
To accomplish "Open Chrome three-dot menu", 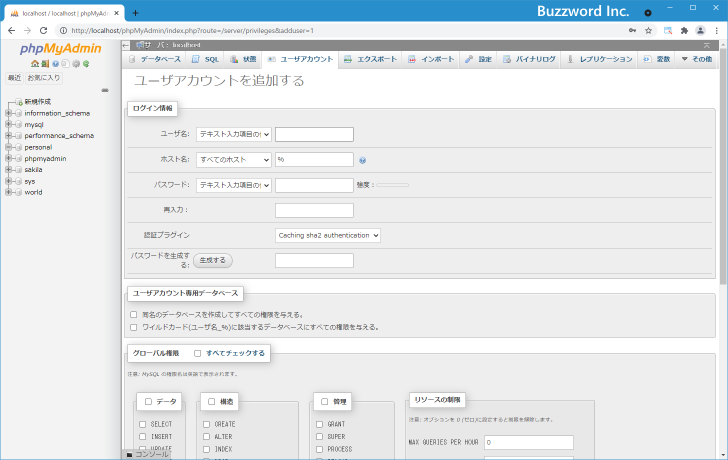I will [717, 31].
